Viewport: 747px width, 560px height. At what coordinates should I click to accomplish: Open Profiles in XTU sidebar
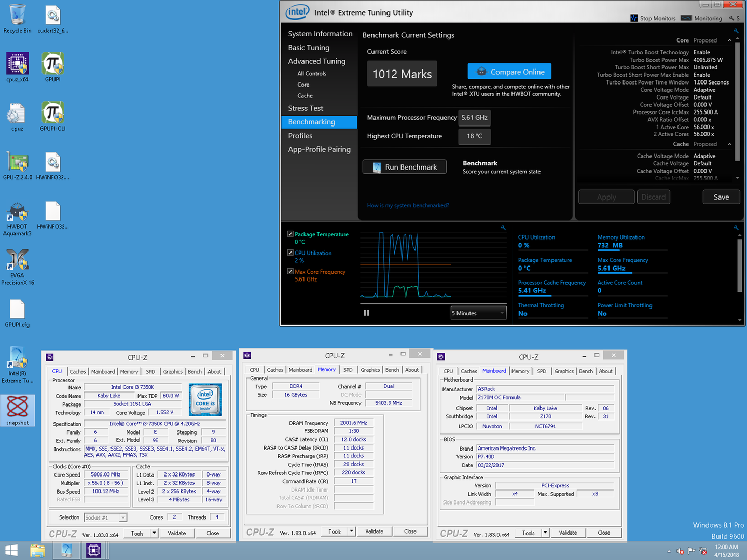[x=300, y=136]
